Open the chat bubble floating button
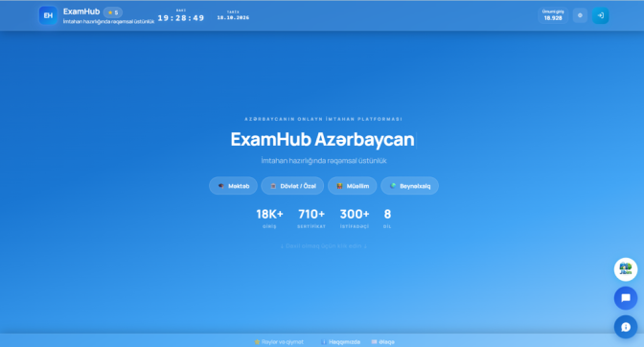The height and width of the screenshot is (347, 644). click(626, 298)
